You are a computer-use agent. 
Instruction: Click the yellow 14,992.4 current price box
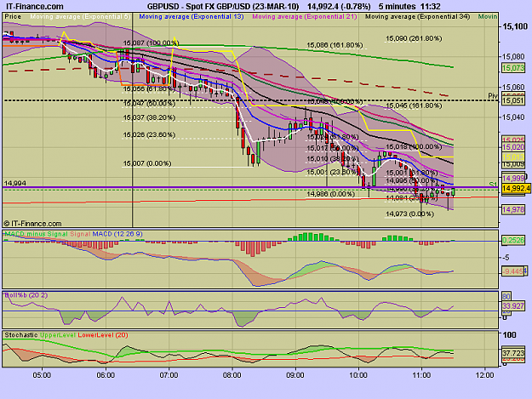(x=516, y=188)
